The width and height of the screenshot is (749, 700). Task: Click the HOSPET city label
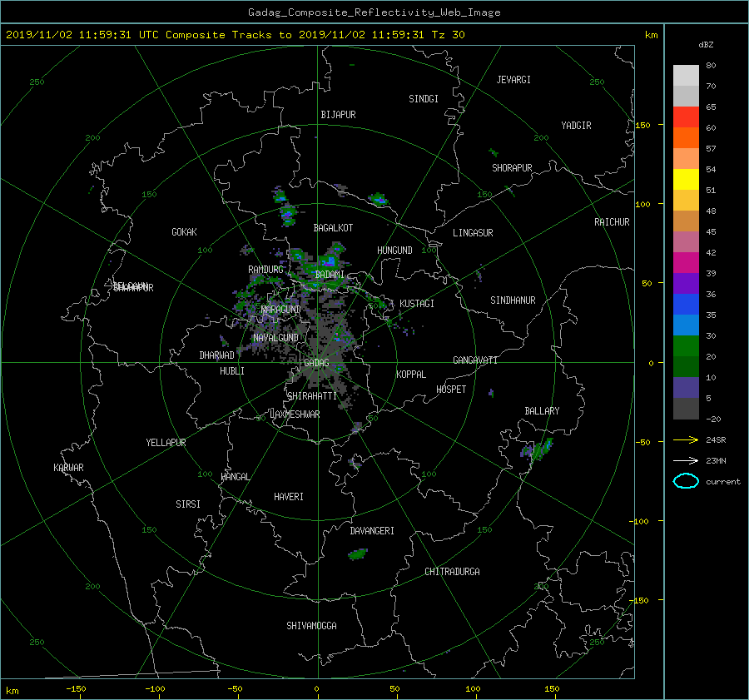[451, 390]
